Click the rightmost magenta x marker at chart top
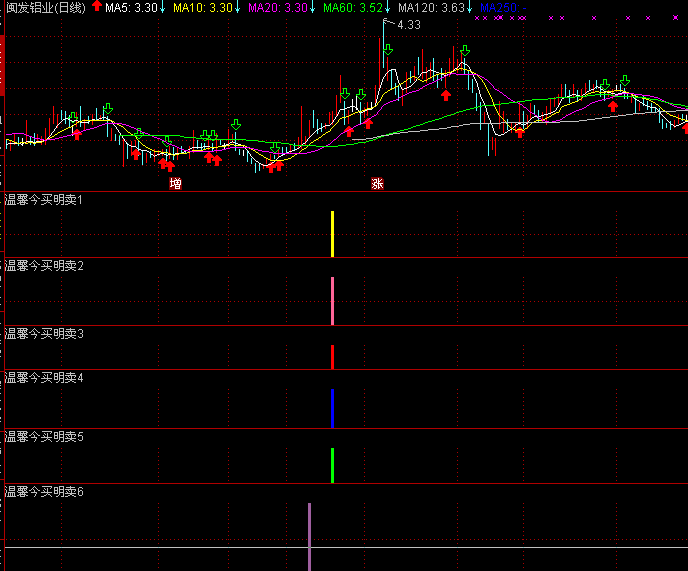The height and width of the screenshot is (571, 688). (x=675, y=18)
